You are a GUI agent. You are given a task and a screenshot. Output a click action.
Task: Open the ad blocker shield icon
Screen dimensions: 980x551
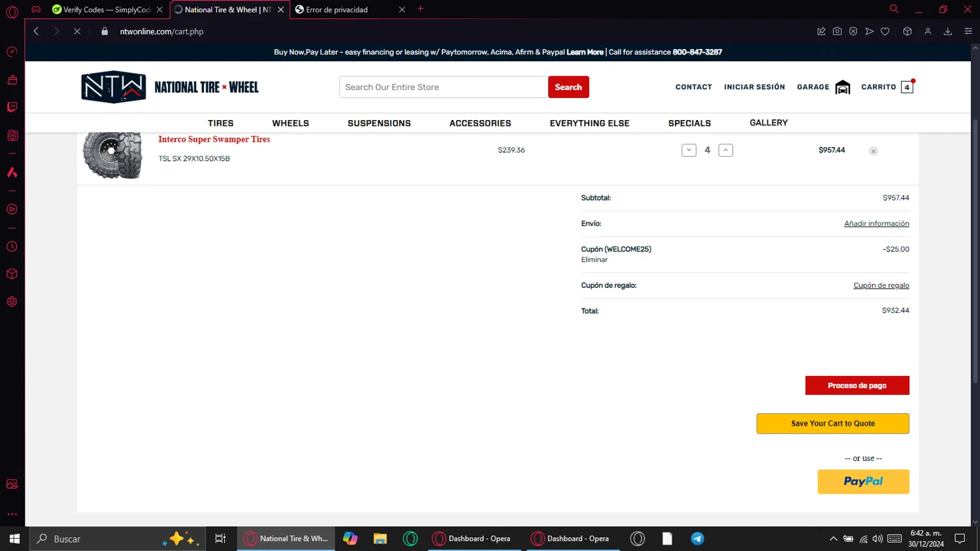(x=853, y=31)
